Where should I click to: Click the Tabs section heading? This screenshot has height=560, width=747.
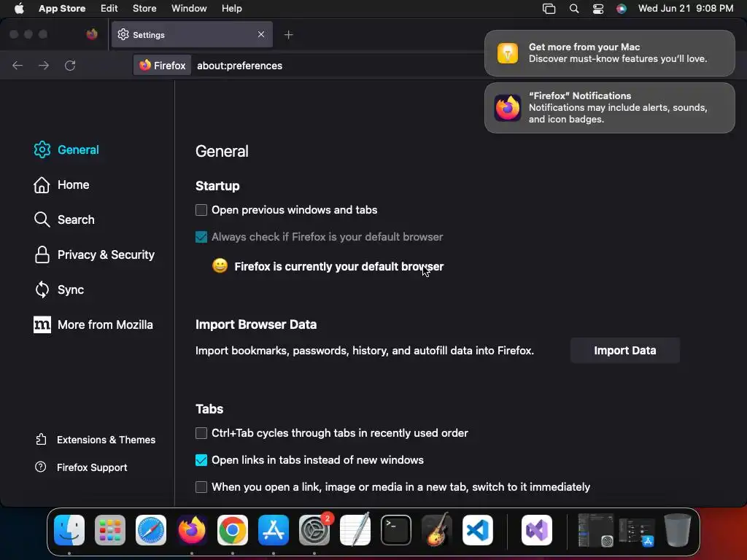209,409
